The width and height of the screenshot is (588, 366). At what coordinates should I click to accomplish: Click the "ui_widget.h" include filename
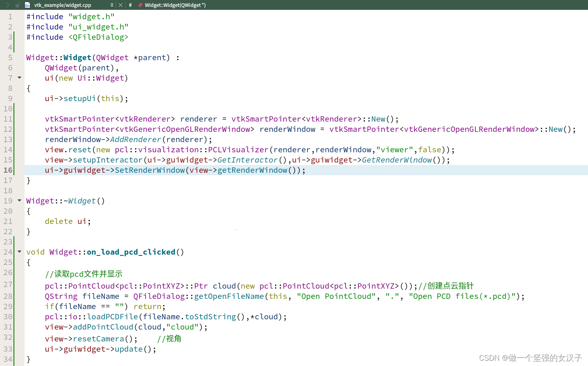pyautogui.click(x=98, y=27)
